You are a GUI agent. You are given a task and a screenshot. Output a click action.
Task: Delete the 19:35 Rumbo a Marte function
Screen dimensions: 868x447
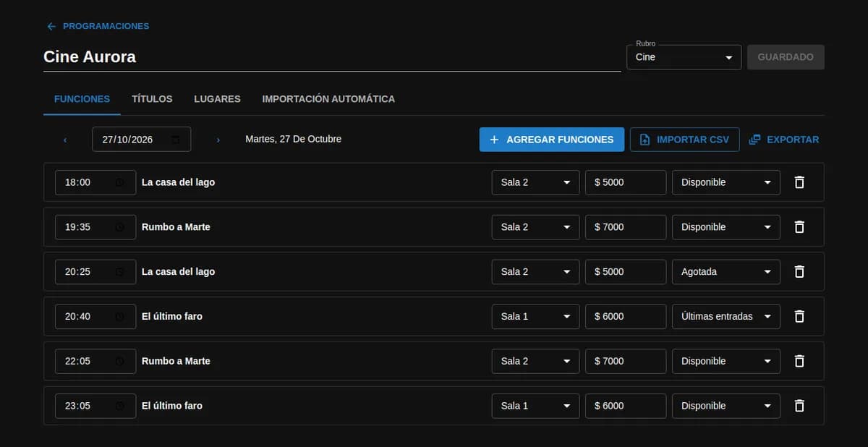[x=799, y=227]
